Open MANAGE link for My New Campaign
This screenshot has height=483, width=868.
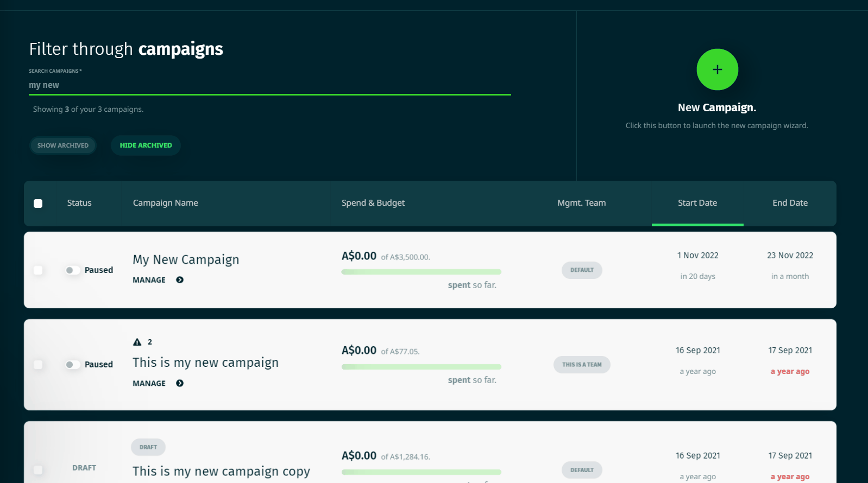(x=149, y=280)
